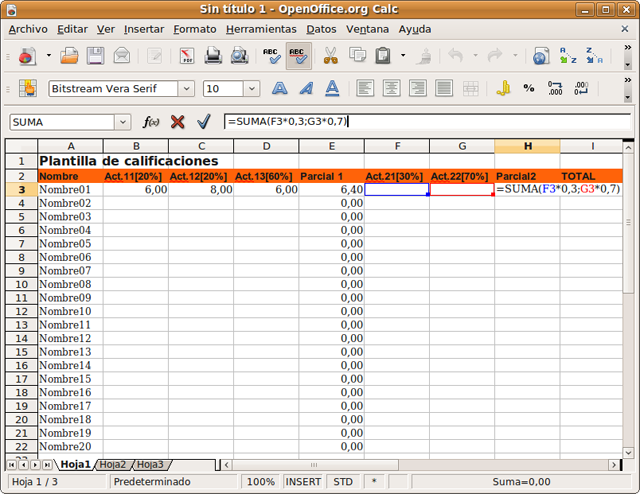Select the row 3 header
The height and width of the screenshot is (494, 640).
21,189
